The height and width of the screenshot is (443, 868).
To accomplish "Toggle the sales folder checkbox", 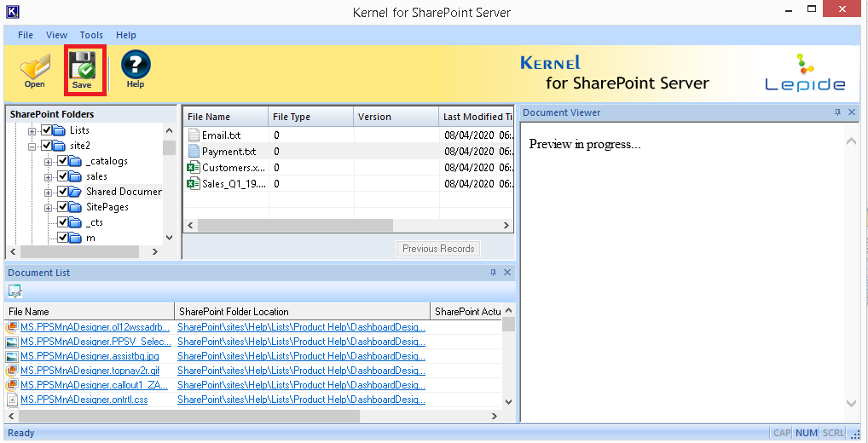I will click(62, 176).
